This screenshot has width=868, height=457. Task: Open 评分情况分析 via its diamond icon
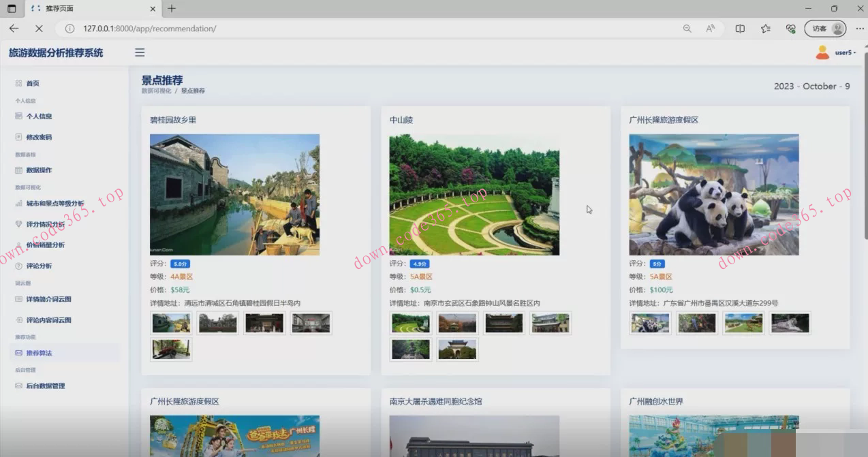click(x=18, y=224)
